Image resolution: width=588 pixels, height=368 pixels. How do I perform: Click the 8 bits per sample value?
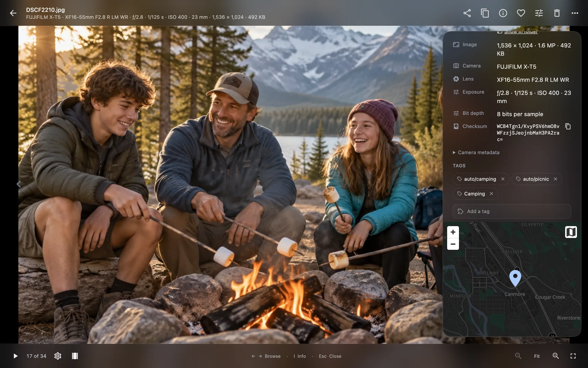[520, 114]
